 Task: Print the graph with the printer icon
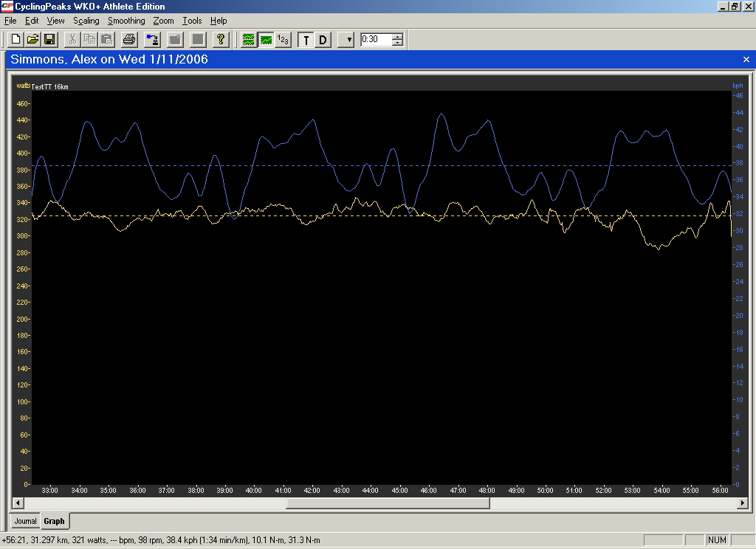[128, 40]
